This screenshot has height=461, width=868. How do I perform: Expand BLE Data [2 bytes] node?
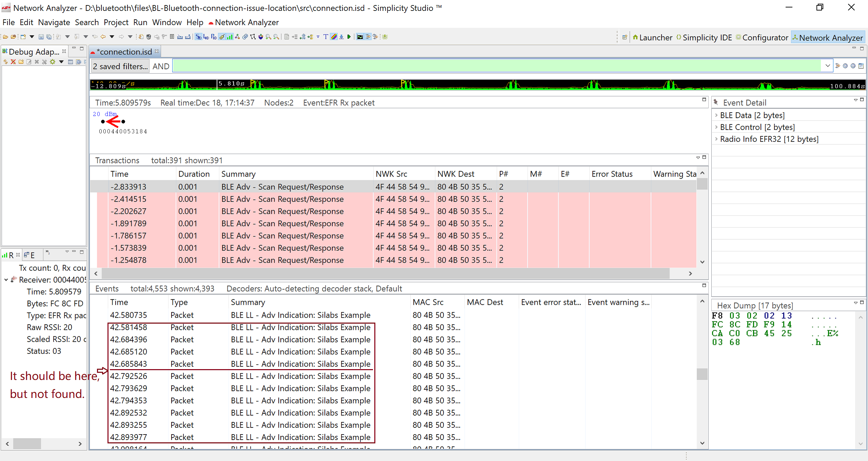click(716, 115)
